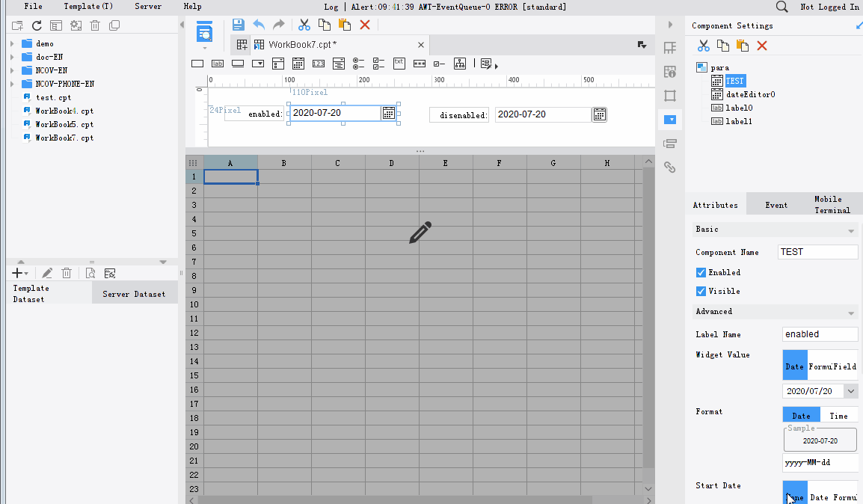The height and width of the screenshot is (504, 863).
Task: Open test.cpt in file tree
Action: coord(53,97)
